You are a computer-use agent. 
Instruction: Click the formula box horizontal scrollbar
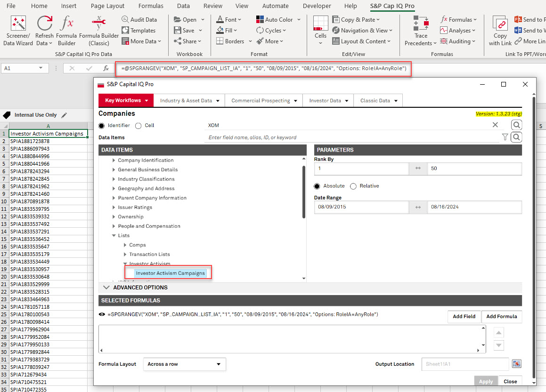(x=290, y=350)
